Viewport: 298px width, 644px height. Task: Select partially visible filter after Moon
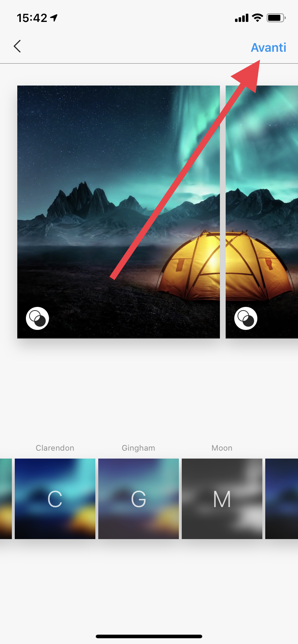pos(281,499)
